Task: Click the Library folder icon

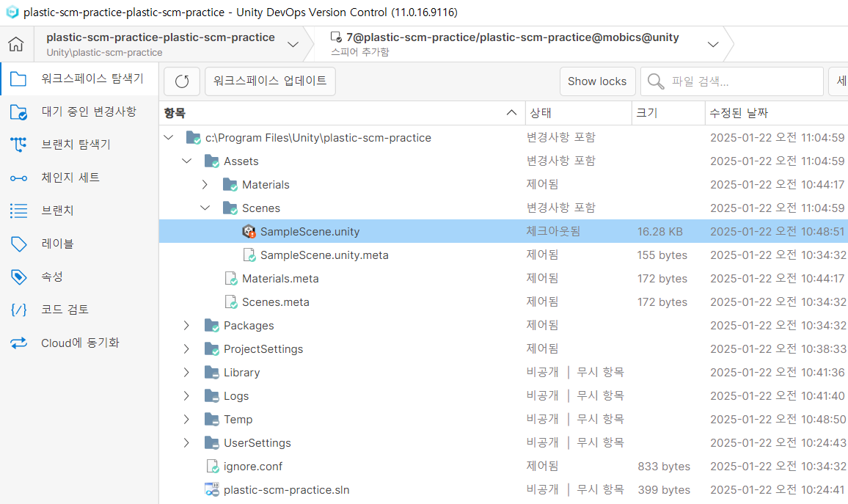Action: (x=212, y=373)
